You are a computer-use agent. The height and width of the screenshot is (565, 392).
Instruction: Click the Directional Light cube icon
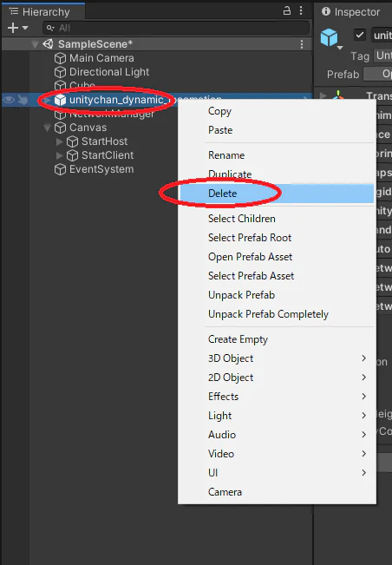point(60,72)
